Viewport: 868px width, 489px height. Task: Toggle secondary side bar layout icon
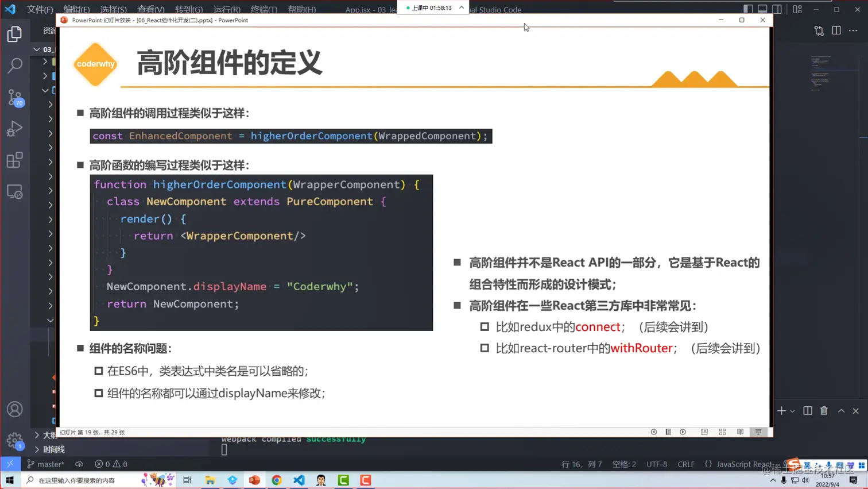coord(777,9)
